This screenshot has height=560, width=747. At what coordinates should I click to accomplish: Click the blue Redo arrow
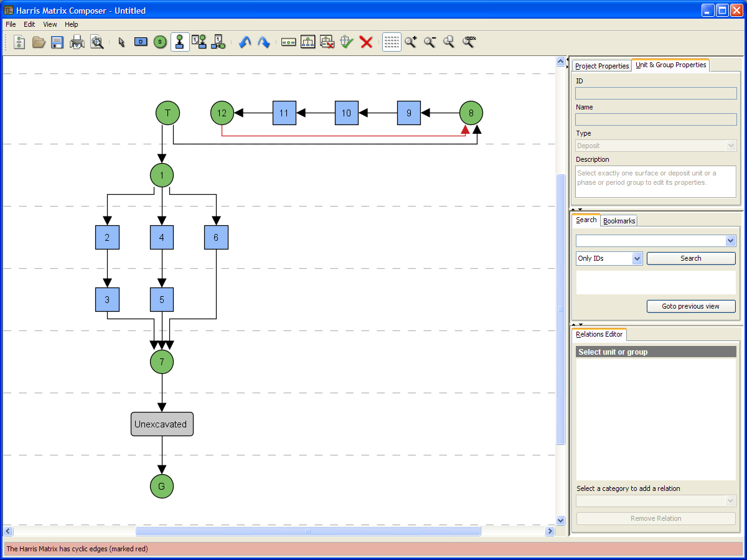264,42
